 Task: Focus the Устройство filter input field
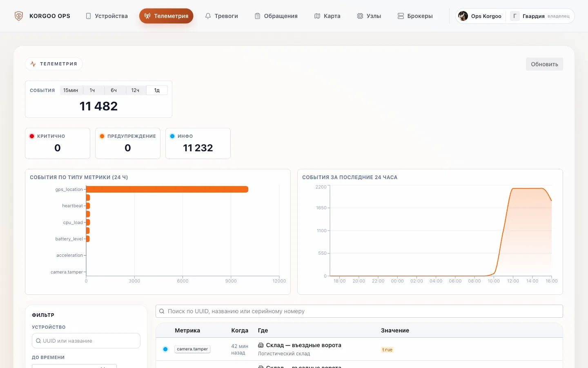[86, 341]
